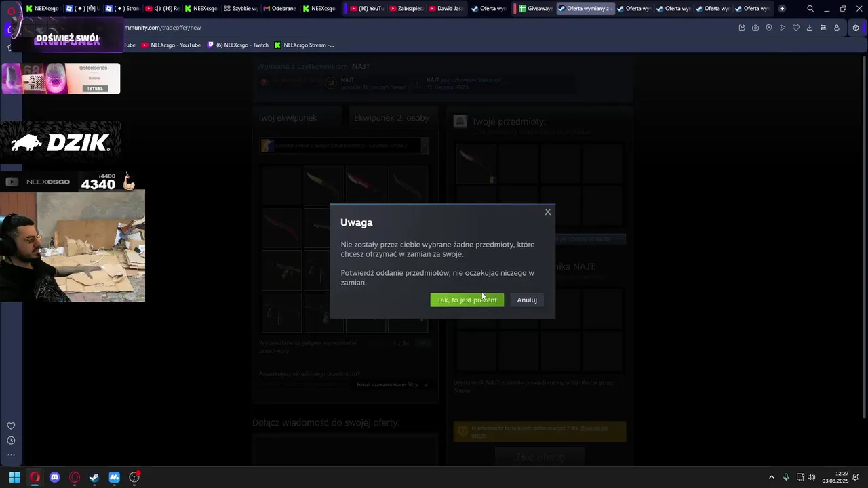Open My Flow send arrow icon
Screen dimensions: 868x488
tap(783, 28)
